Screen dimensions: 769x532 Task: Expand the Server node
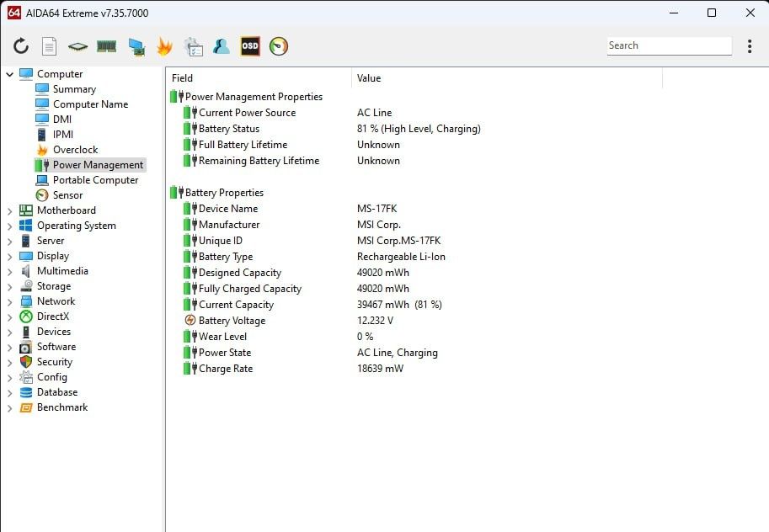pyautogui.click(x=9, y=242)
